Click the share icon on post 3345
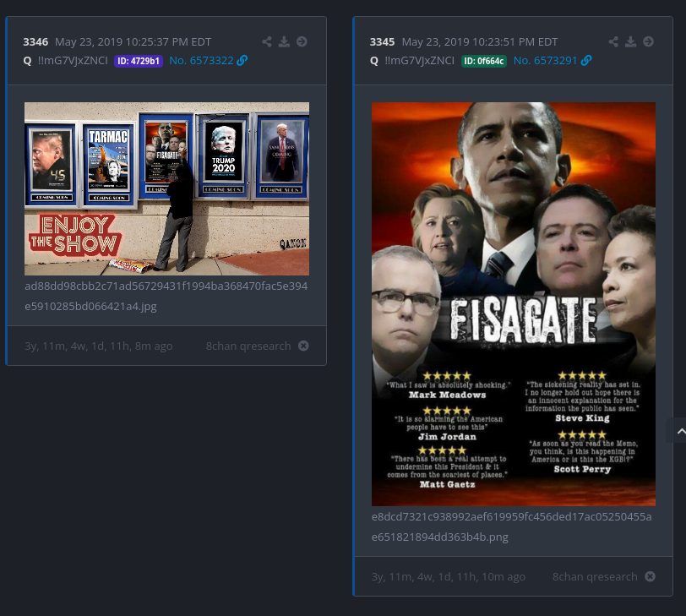 pyautogui.click(x=614, y=41)
